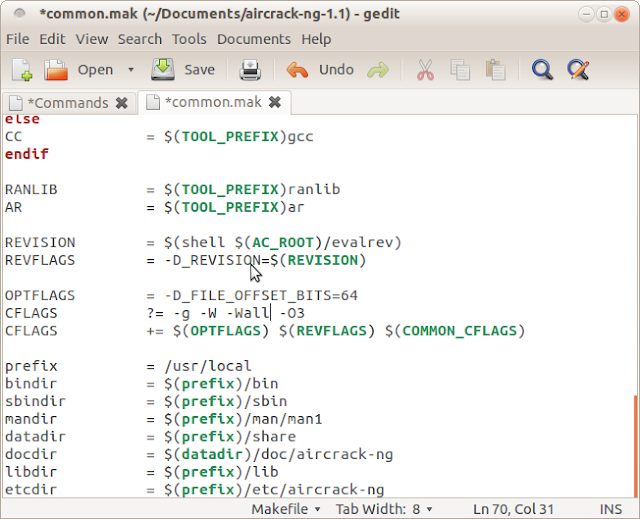Viewport: 640px width, 519px height.
Task: Click '$(TOOL_PREFIX)ar' value
Action: click(234, 207)
